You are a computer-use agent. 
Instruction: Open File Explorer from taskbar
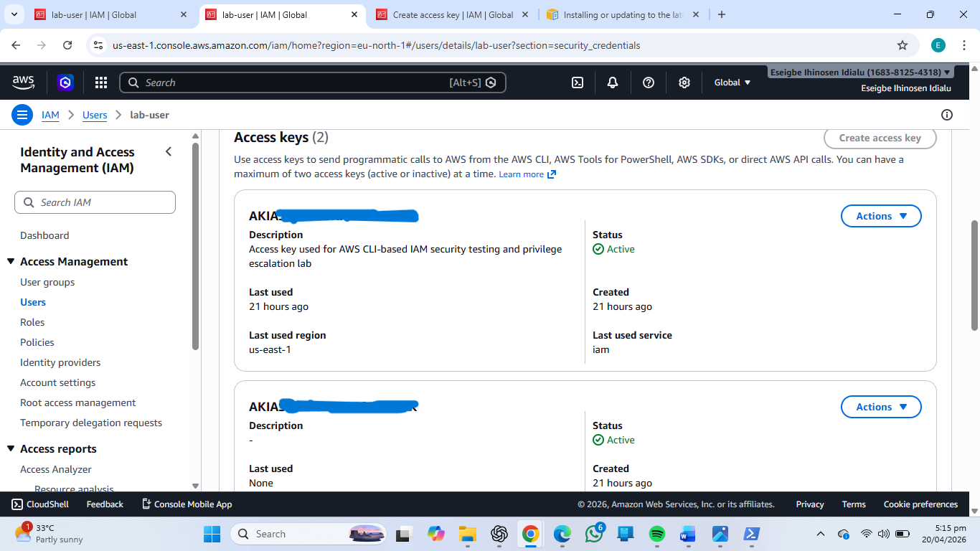[x=468, y=534]
